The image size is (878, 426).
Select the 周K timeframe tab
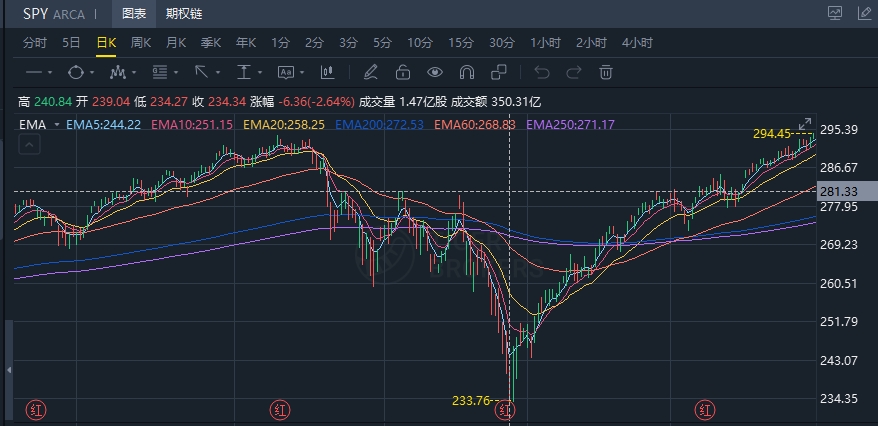(141, 43)
